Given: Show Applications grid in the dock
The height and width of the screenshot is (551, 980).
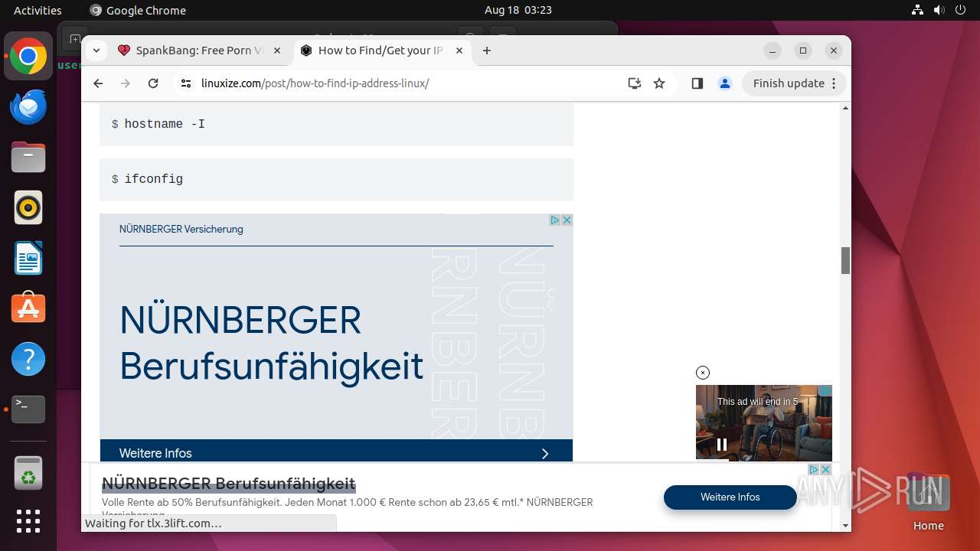Looking at the screenshot, I should coord(28,521).
